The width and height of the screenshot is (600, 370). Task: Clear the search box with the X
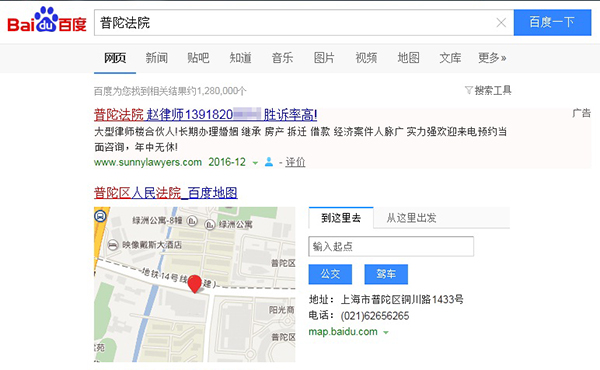point(501,23)
